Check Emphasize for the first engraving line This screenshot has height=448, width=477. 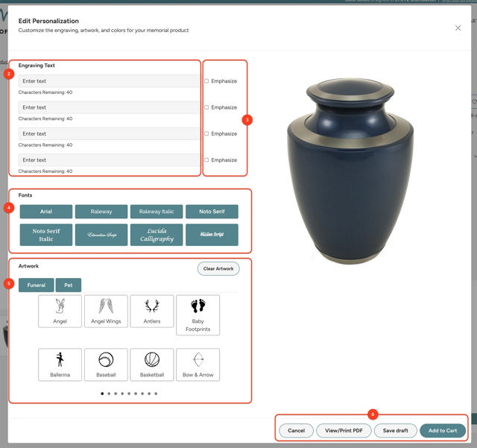coord(206,81)
